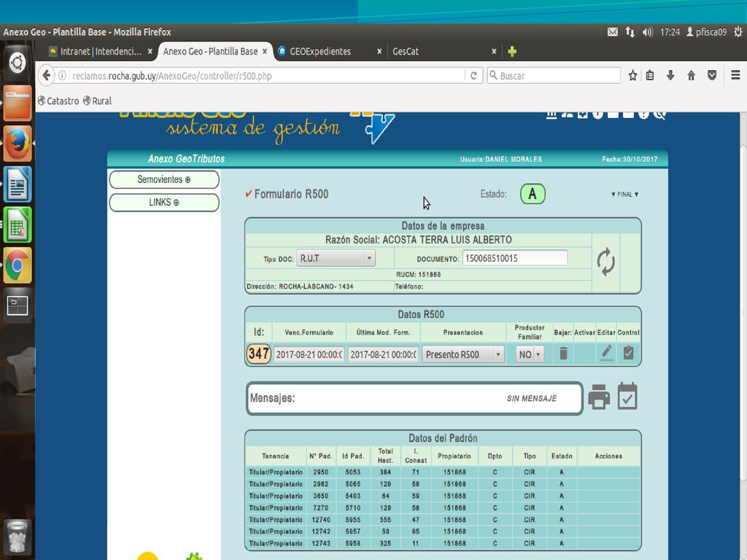The image size is (747, 560).
Task: Go to the Firefox home page icon
Action: tap(692, 75)
